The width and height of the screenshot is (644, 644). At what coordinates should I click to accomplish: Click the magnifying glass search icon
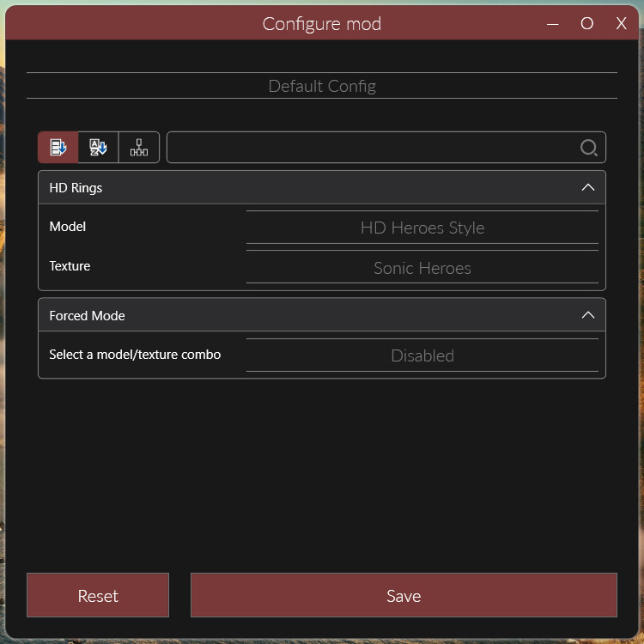pyautogui.click(x=588, y=148)
